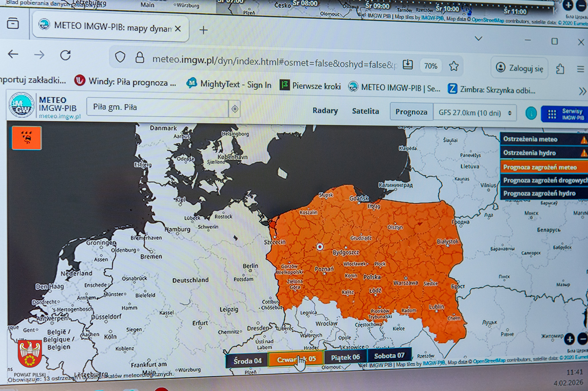Image resolution: width=588 pixels, height=391 pixels.
Task: Click the browser reload page icon
Action: 65,55
